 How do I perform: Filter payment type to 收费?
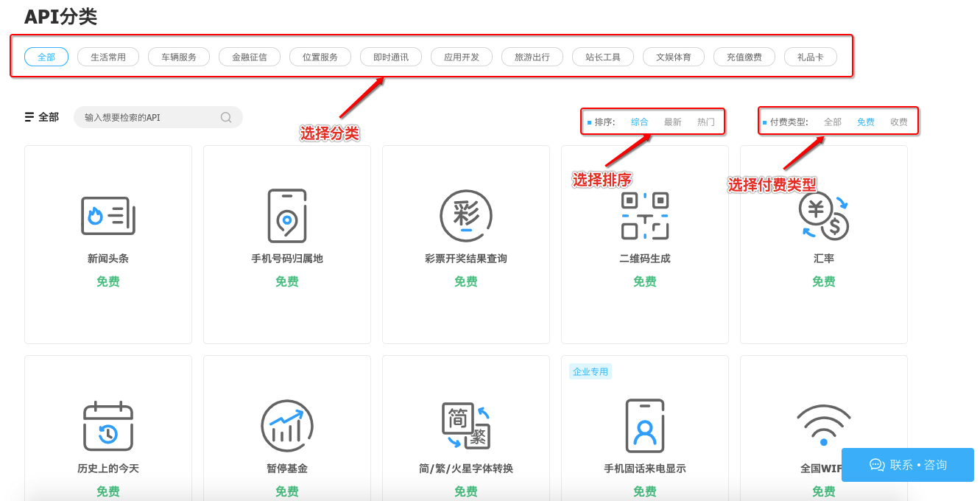(x=899, y=122)
